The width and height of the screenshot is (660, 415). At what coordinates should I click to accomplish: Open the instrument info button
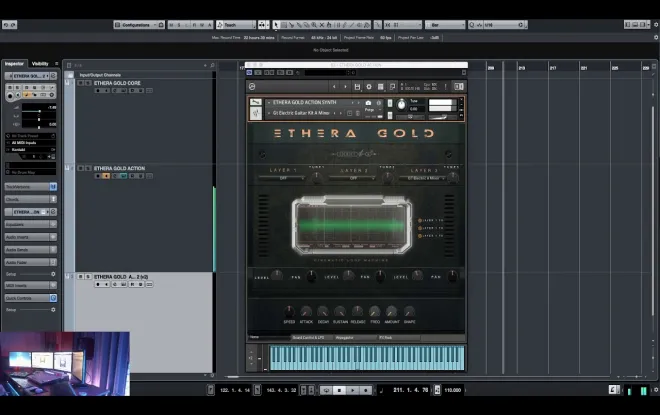(x=378, y=103)
